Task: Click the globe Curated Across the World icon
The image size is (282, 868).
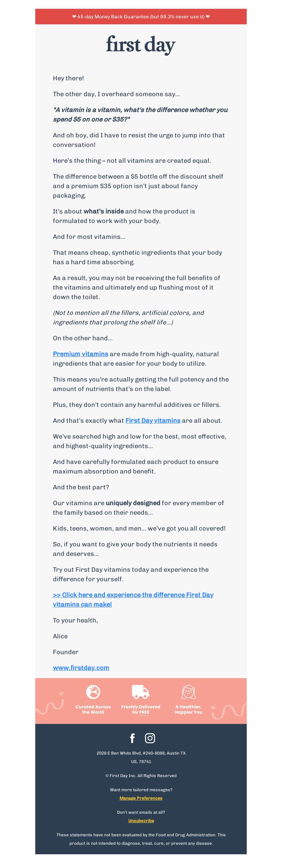Action: pyautogui.click(x=93, y=692)
